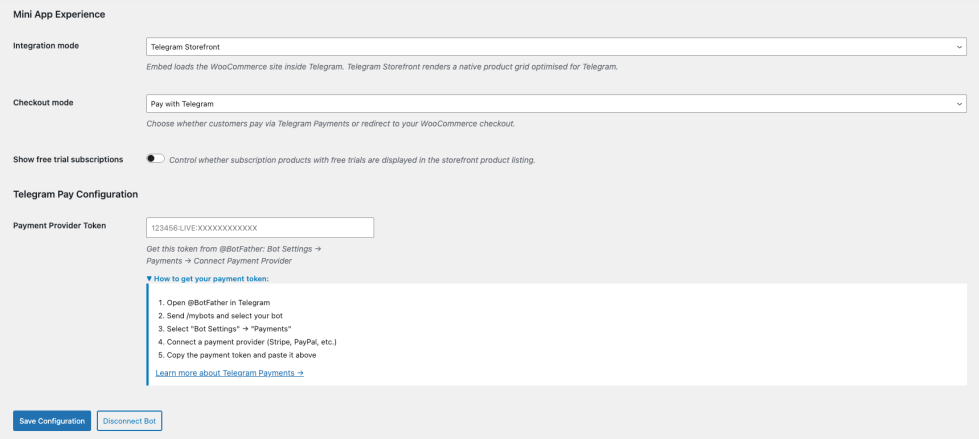
Task: Click the Mini App Experience heading
Action: (59, 15)
